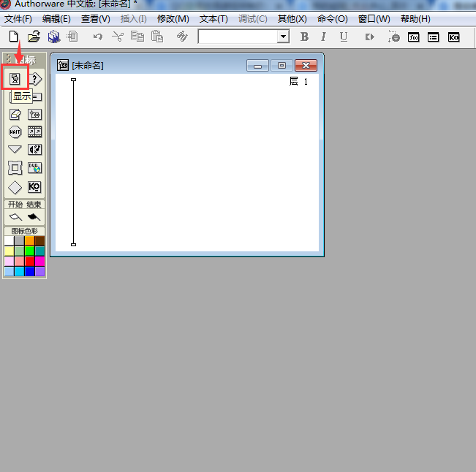This screenshot has height=472, width=476.
Task: Select the Sound icon in the palette
Action: coord(35,150)
